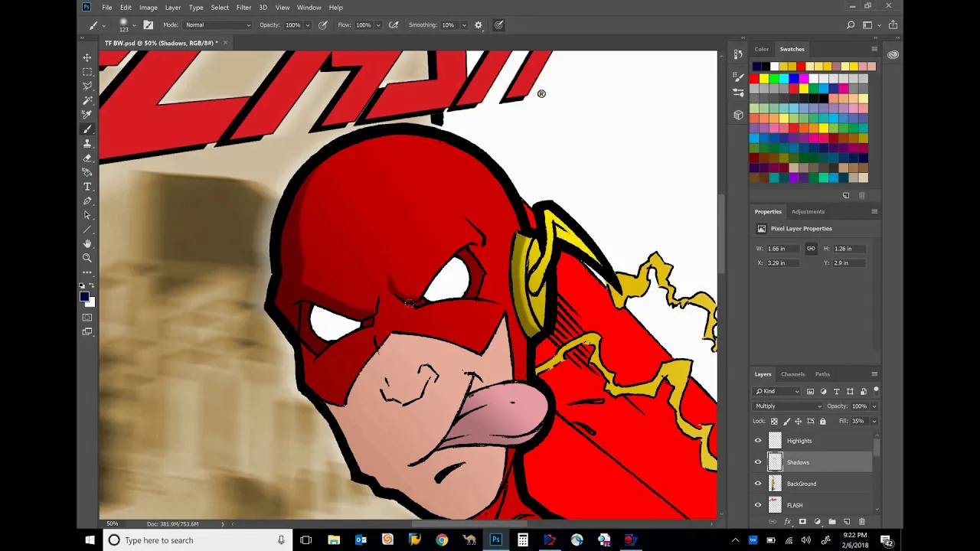980x551 pixels.
Task: Toggle Quick Mask mode
Action: (87, 318)
